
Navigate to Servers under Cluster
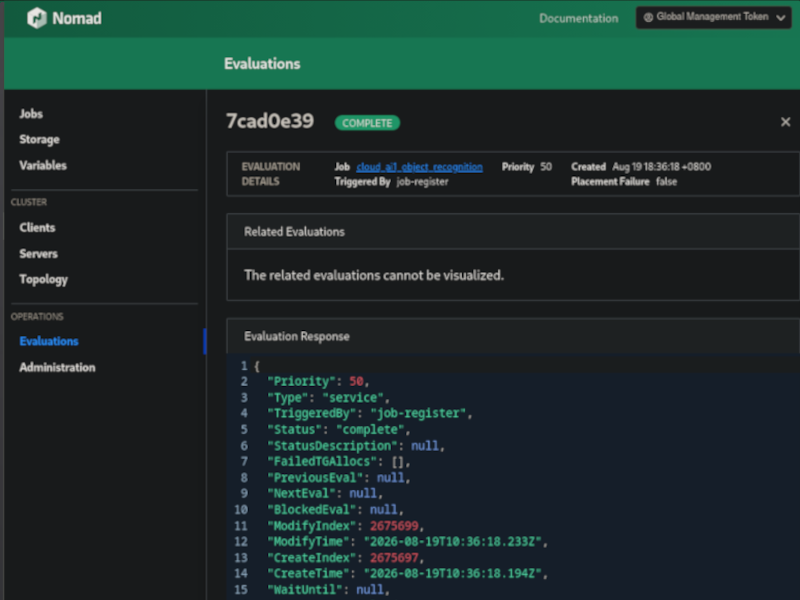point(38,254)
